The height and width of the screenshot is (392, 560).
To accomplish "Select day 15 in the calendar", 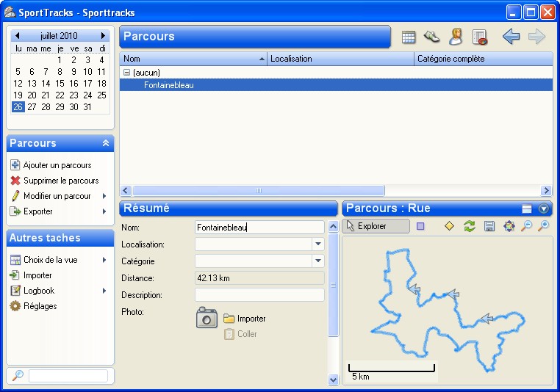I will 60,84.
